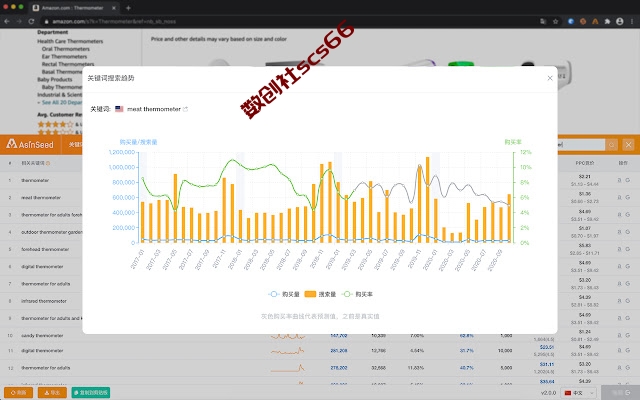
Task: Bookmark this page with star icon
Action: tap(555, 21)
